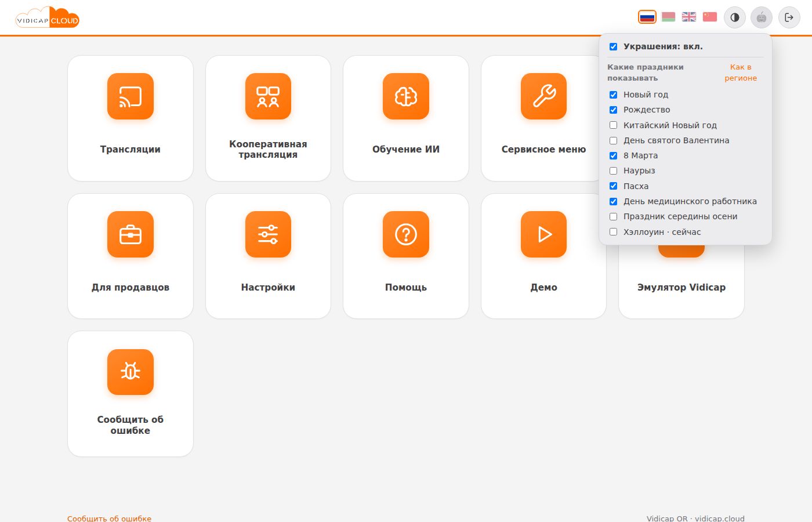Enable Хэллоуин · сейчас checkbox
This screenshot has height=522, width=812.
click(613, 232)
